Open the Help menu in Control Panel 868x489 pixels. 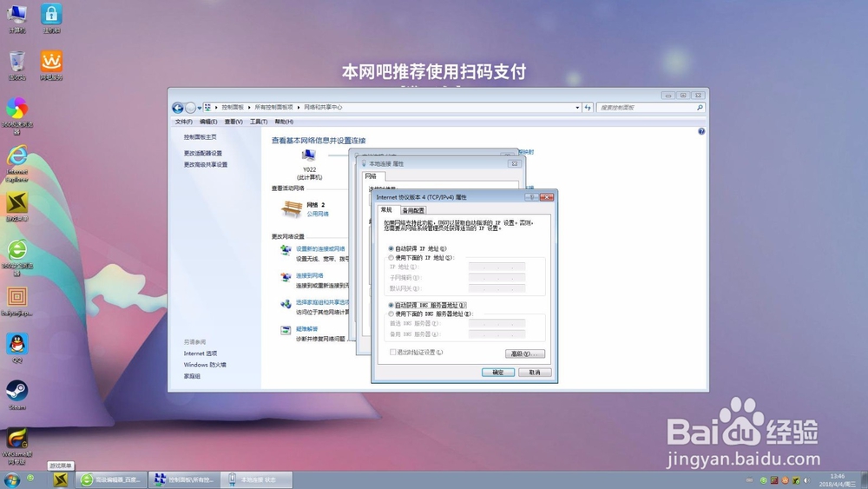point(284,122)
